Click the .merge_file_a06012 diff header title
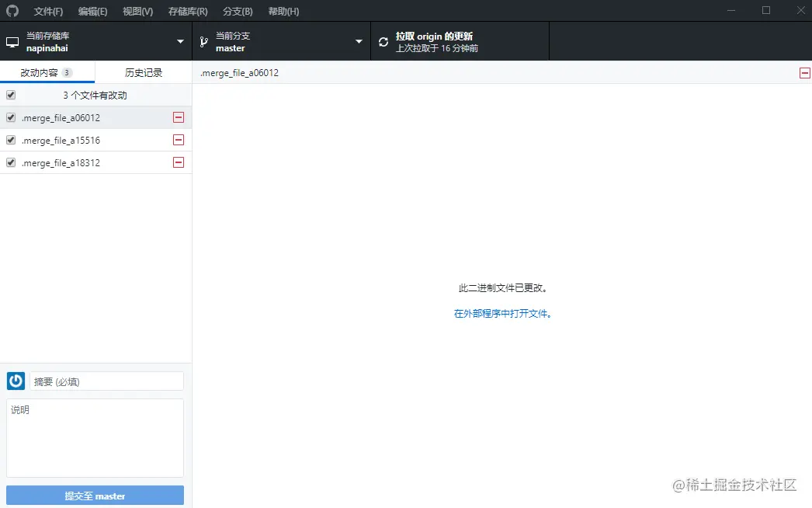This screenshot has height=508, width=812. (x=239, y=73)
